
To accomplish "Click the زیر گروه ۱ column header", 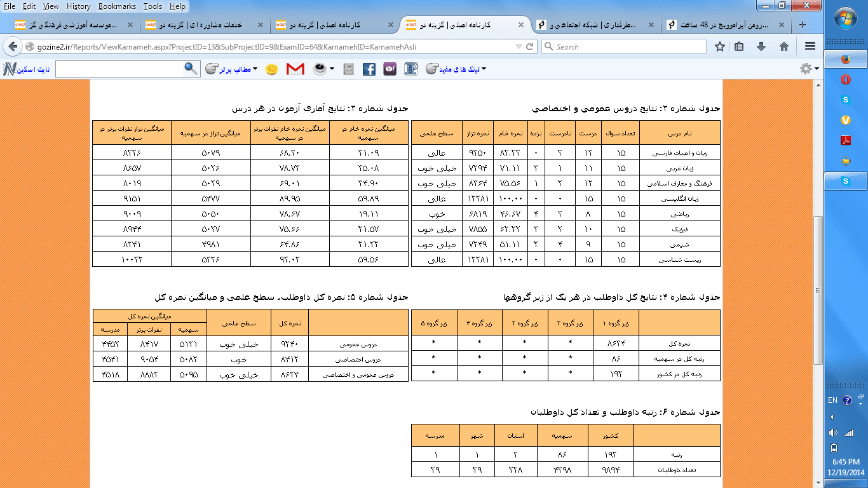I will pyautogui.click(x=615, y=323).
